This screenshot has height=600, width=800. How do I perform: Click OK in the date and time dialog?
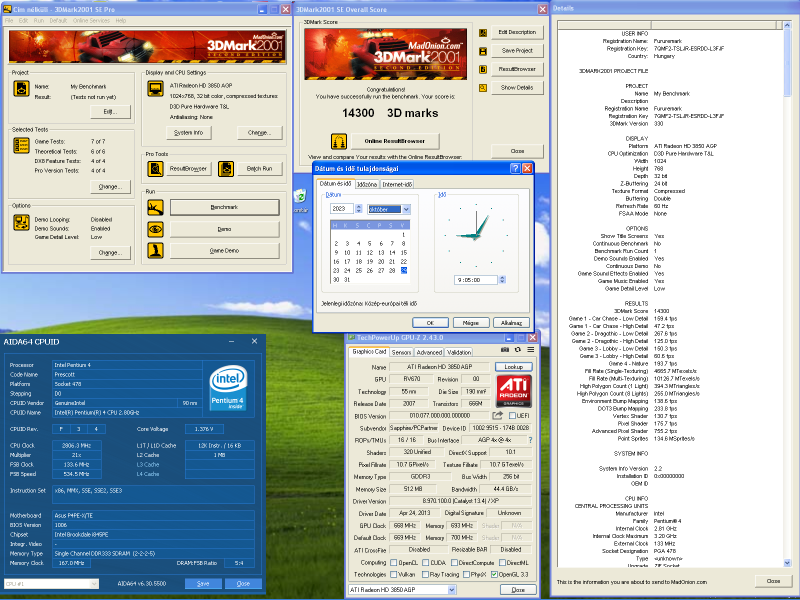point(430,323)
